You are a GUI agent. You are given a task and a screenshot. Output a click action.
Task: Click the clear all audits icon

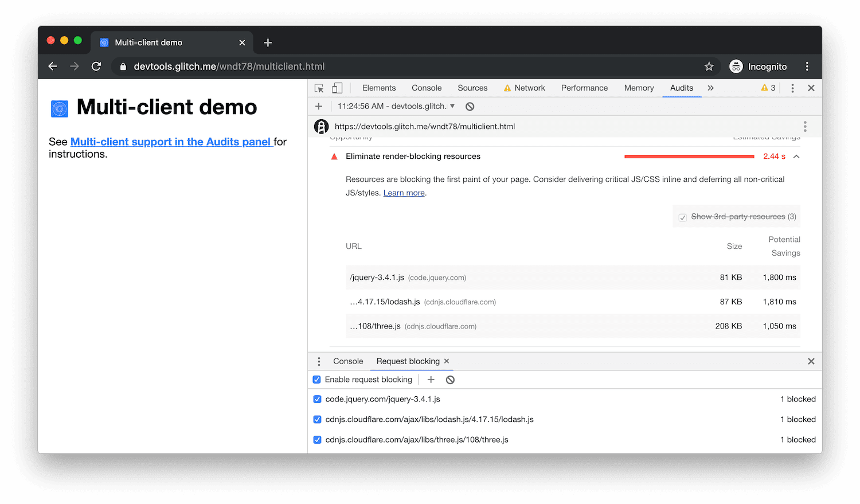pos(470,107)
